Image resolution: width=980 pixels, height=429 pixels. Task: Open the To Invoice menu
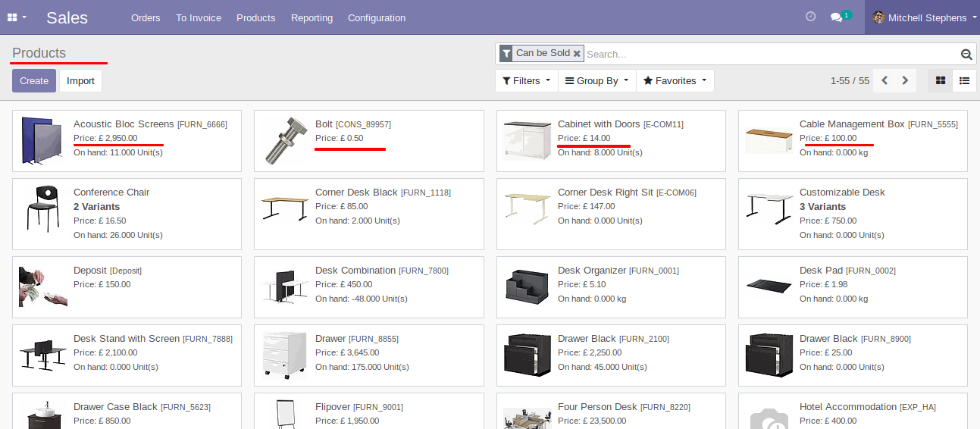coord(199,17)
